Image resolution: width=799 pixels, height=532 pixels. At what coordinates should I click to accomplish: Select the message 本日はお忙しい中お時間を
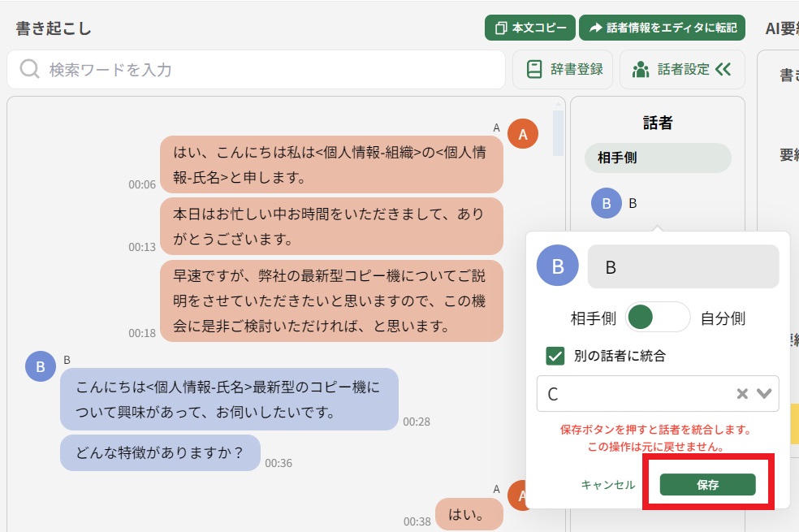[x=331, y=227]
